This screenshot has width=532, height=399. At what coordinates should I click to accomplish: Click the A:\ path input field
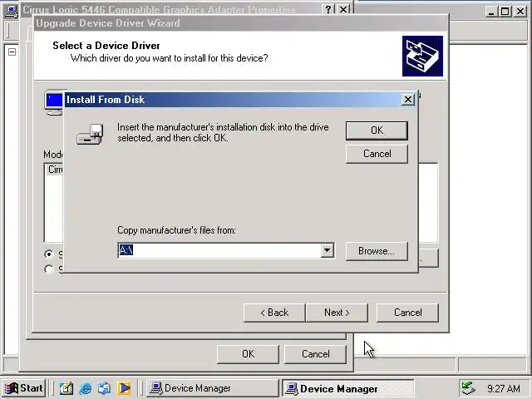click(x=219, y=250)
